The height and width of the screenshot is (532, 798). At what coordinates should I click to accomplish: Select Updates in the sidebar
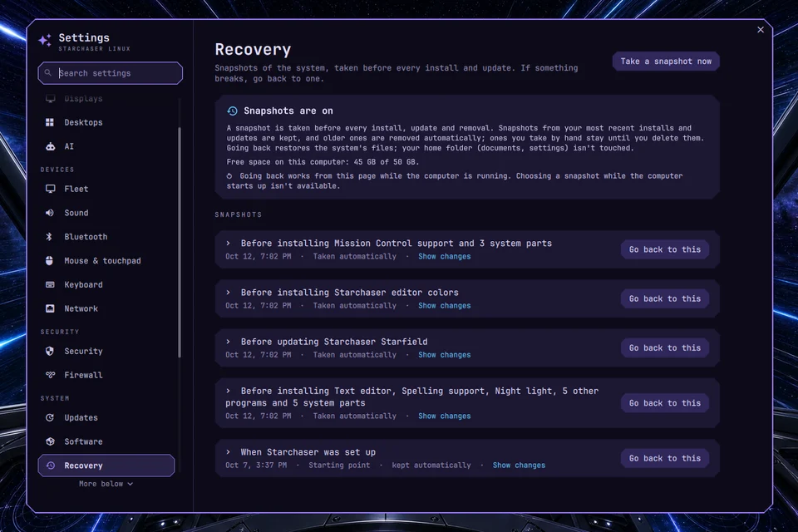[x=106, y=417]
